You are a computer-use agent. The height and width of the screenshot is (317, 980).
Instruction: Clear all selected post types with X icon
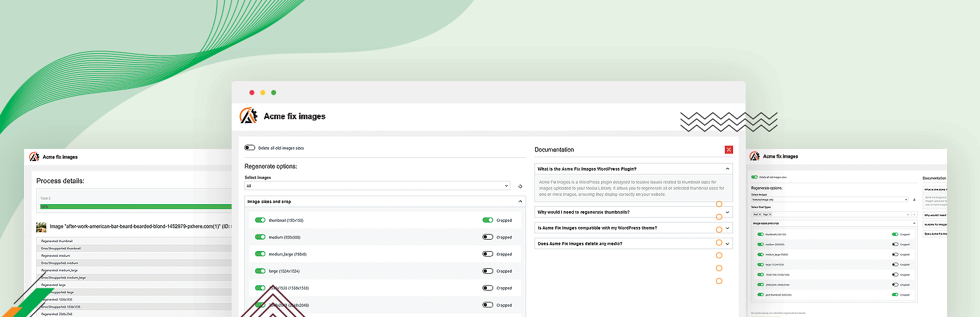pos(908,215)
